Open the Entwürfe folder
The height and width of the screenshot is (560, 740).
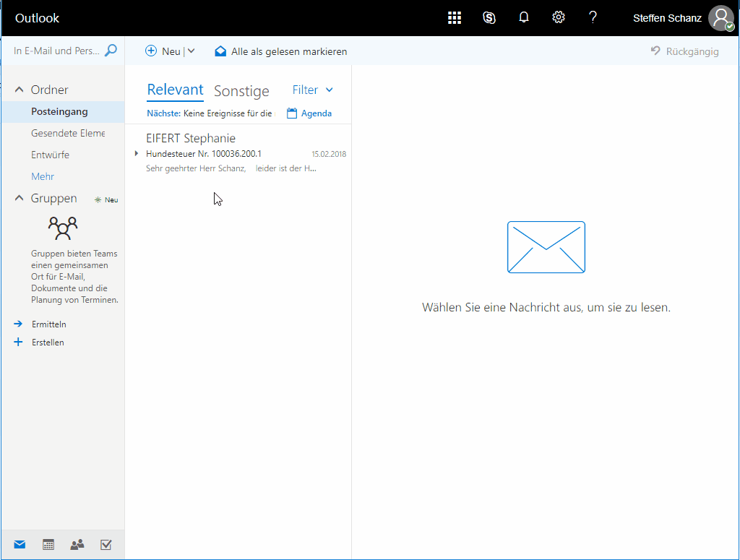(x=64, y=155)
